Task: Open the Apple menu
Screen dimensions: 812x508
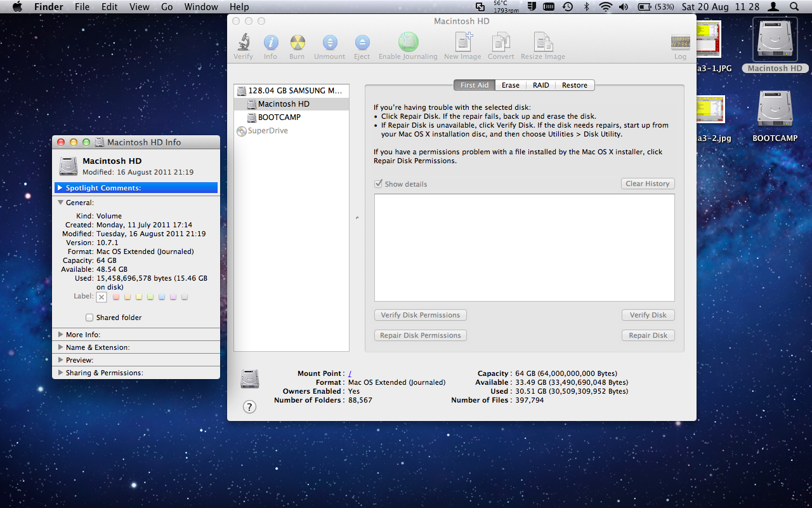Action: 17,7
